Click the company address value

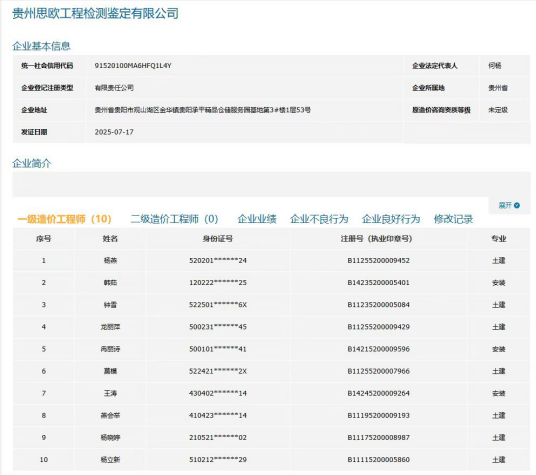(203, 110)
